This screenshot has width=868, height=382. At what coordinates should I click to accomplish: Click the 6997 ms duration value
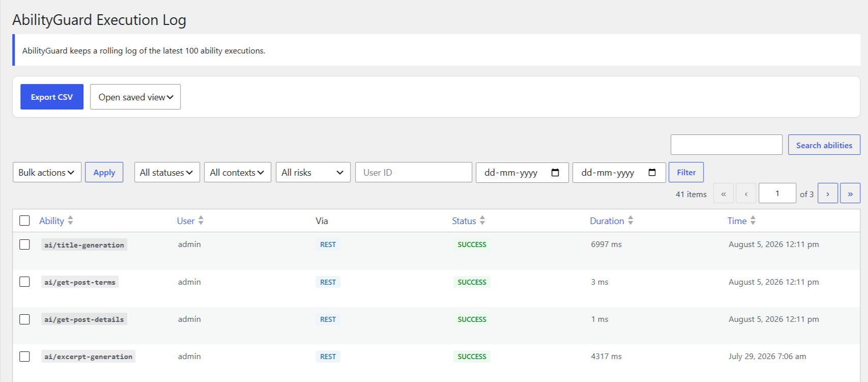click(606, 244)
